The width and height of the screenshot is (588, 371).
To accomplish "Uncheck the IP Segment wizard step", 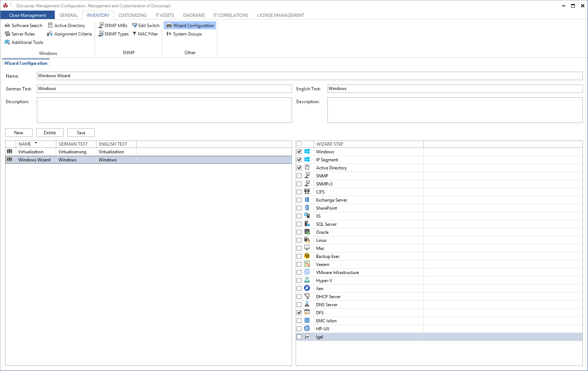I will pos(299,160).
